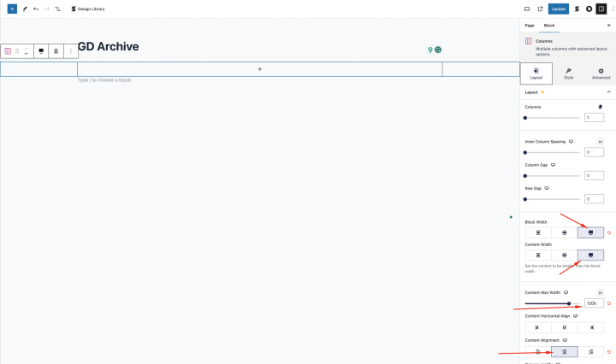The image size is (616, 364).
Task: Set Content Width to center alignment option
Action: (x=564, y=255)
